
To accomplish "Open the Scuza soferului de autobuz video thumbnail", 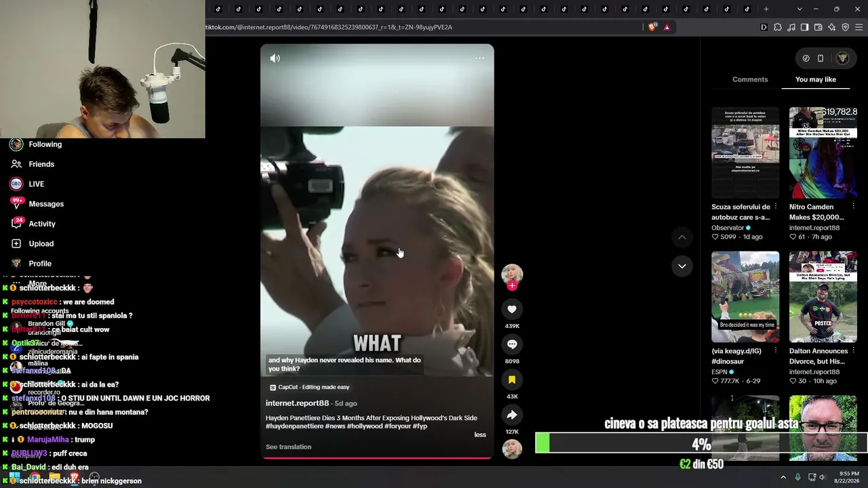I will point(745,152).
